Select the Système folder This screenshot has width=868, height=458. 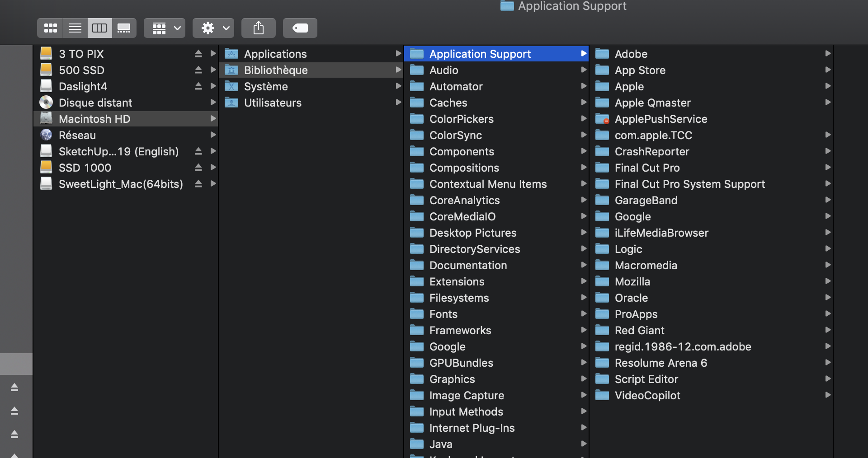point(266,86)
